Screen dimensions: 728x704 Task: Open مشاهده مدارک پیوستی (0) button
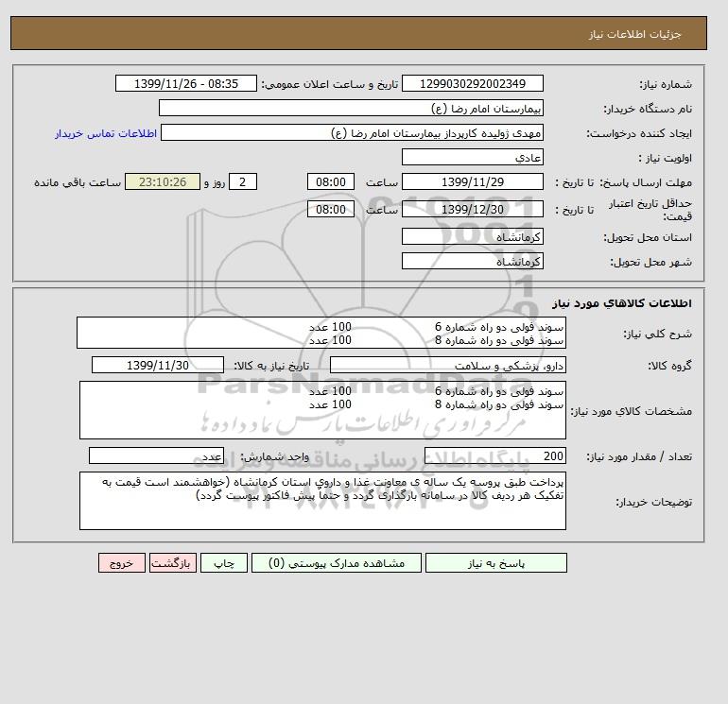pyautogui.click(x=337, y=562)
